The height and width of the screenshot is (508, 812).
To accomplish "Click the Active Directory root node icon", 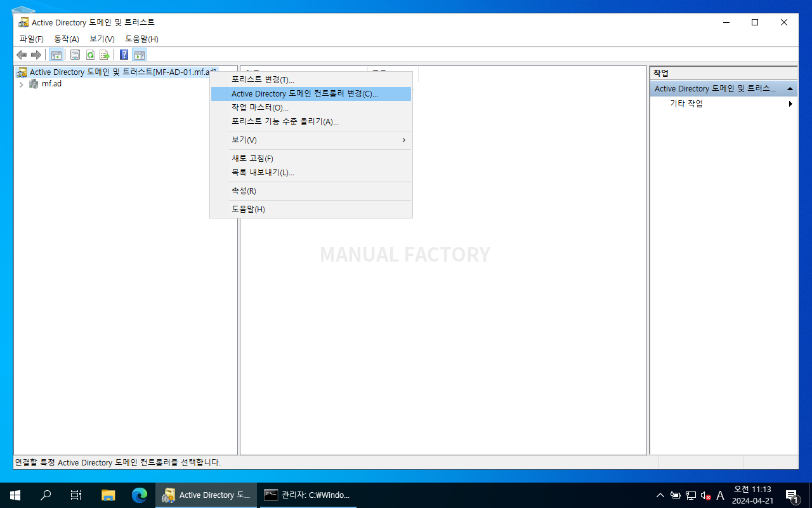I will (x=22, y=72).
